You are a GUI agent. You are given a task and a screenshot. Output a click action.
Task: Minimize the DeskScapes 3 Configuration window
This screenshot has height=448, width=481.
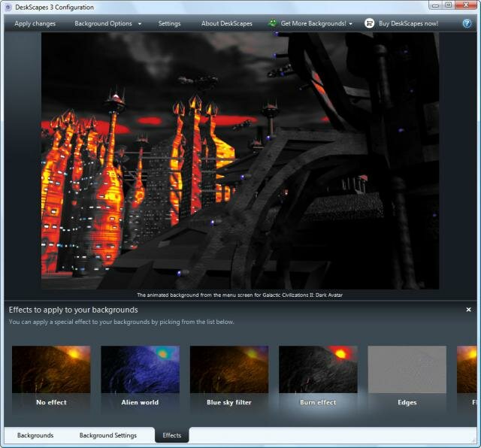(x=435, y=5)
